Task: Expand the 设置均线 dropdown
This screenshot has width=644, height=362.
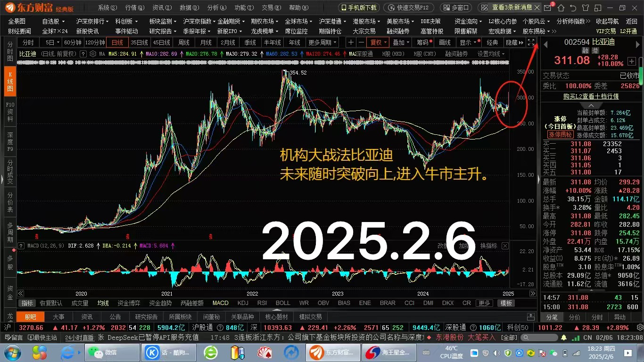Action: click(x=491, y=54)
